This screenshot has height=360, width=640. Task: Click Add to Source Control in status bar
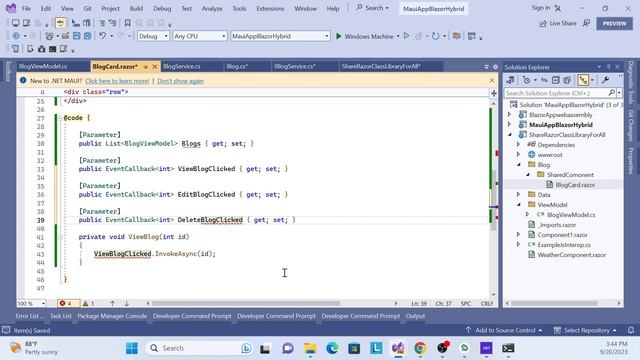[504, 330]
